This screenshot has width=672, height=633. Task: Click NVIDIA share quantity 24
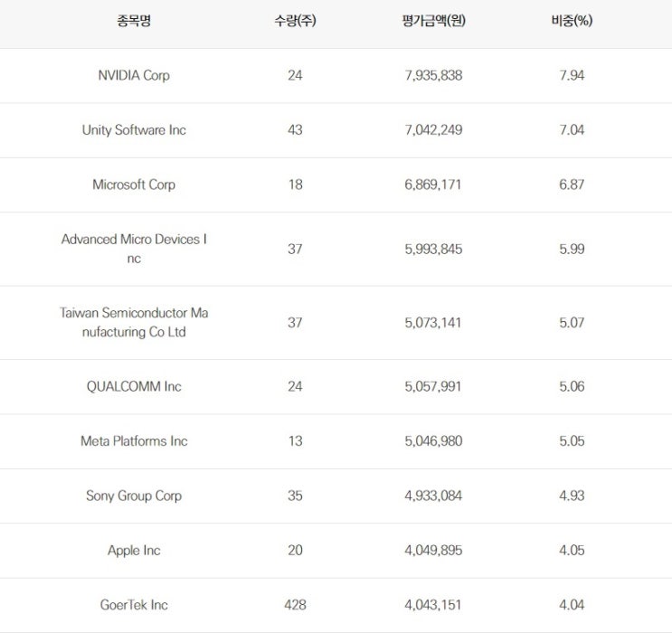pyautogui.click(x=295, y=75)
